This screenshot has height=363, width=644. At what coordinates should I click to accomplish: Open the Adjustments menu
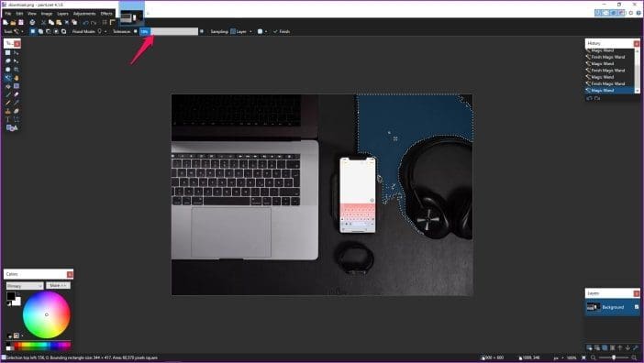pos(84,14)
